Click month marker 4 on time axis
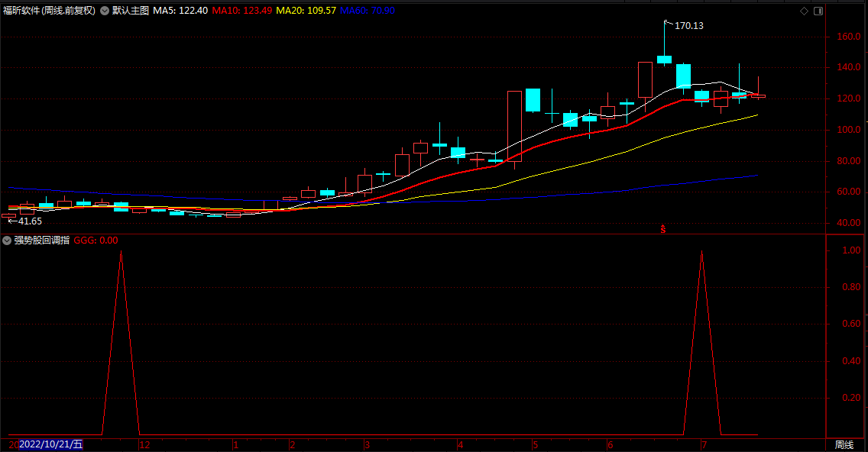This screenshot has width=868, height=452. tap(460, 445)
